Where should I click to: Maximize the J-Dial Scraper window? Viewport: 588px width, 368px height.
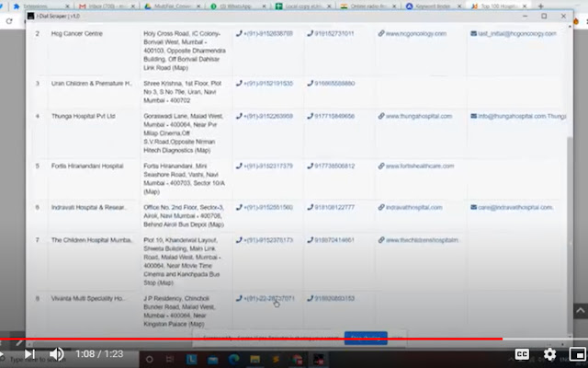[544, 17]
